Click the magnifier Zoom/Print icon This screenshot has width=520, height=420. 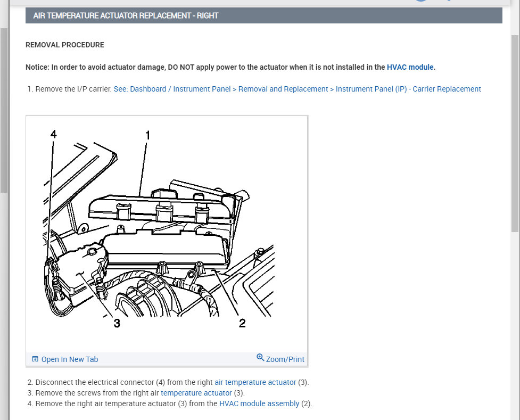pos(260,358)
